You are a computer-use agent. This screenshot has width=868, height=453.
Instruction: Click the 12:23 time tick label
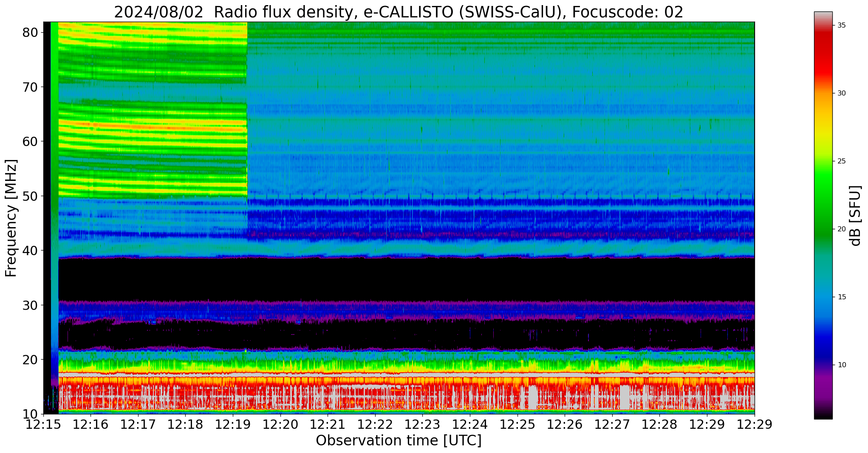click(423, 425)
